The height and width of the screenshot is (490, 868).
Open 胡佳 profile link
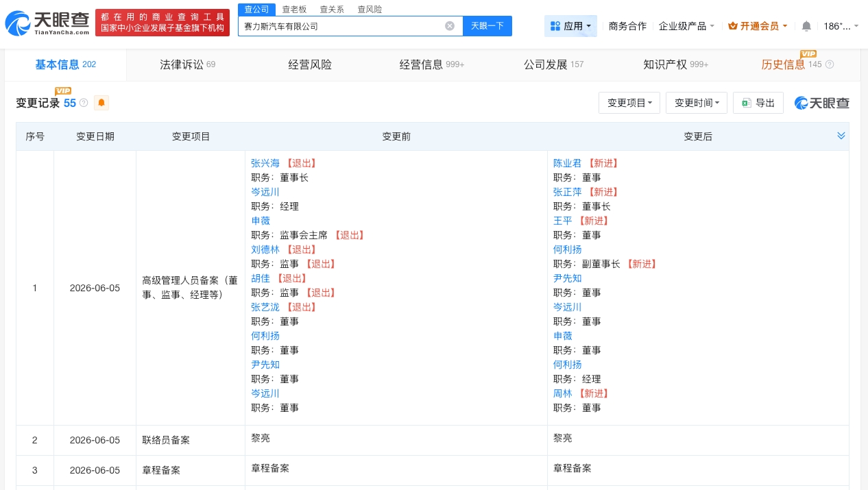[x=261, y=278]
